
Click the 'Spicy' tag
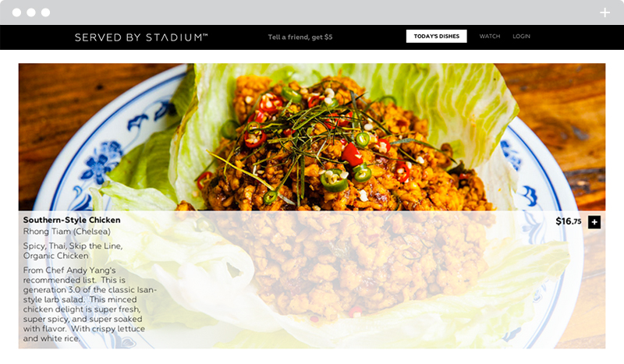(34, 246)
